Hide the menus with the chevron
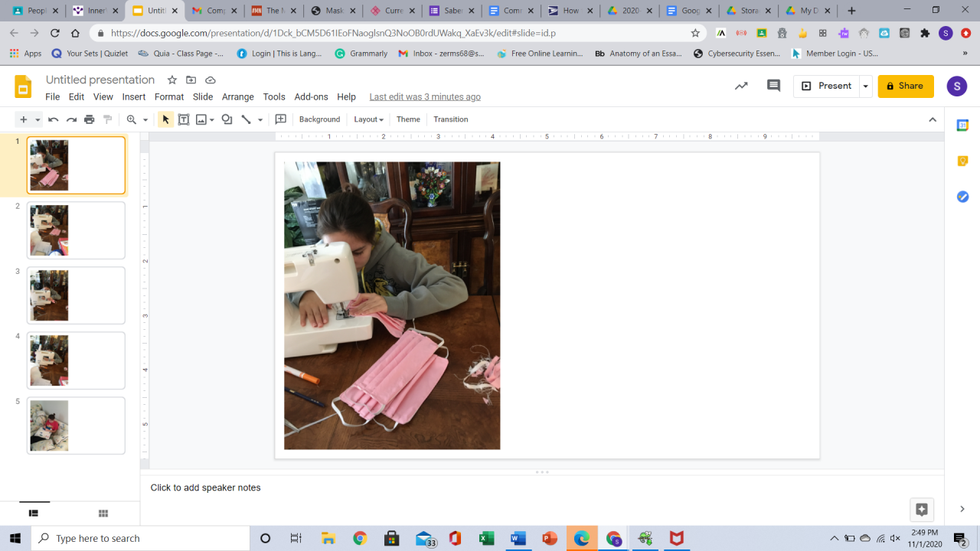This screenshot has width=980, height=551. (x=933, y=119)
